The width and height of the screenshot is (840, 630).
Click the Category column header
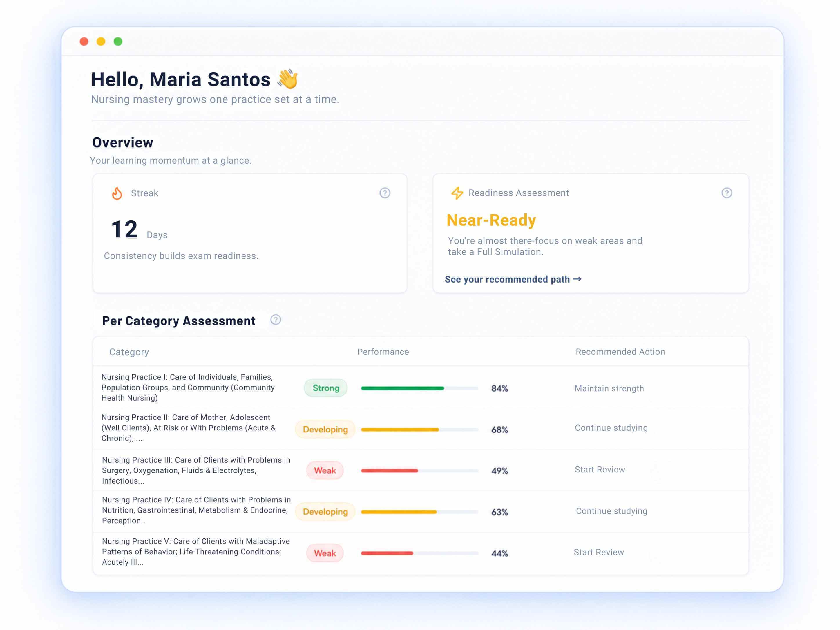pyautogui.click(x=129, y=352)
